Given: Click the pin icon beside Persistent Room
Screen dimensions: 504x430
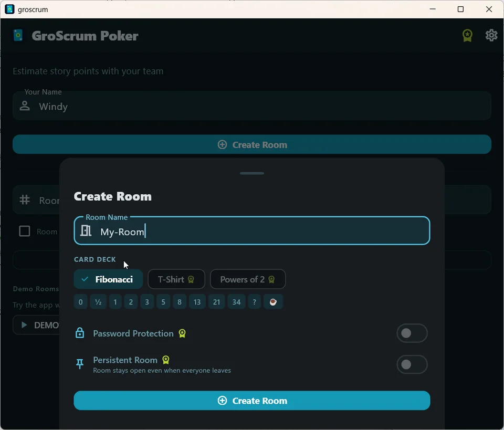Looking at the screenshot, I should (x=80, y=364).
